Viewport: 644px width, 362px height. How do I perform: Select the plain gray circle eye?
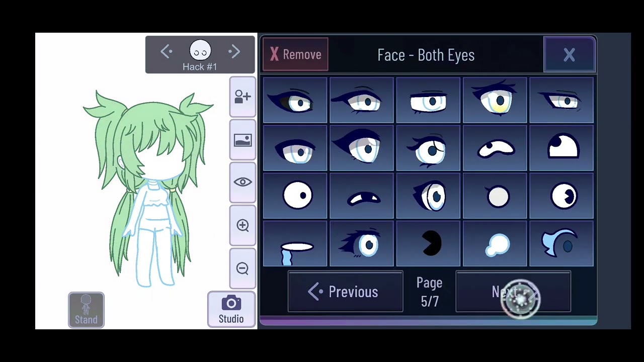[x=495, y=196]
